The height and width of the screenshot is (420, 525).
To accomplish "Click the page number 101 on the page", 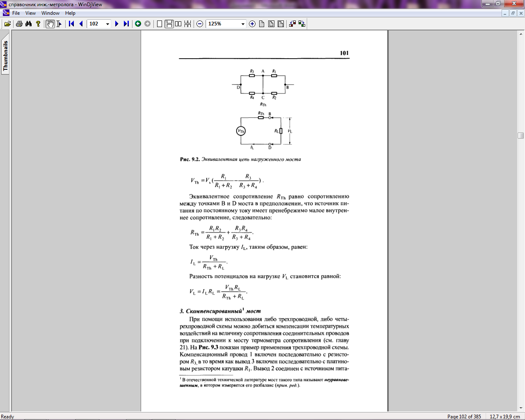I will [x=344, y=53].
